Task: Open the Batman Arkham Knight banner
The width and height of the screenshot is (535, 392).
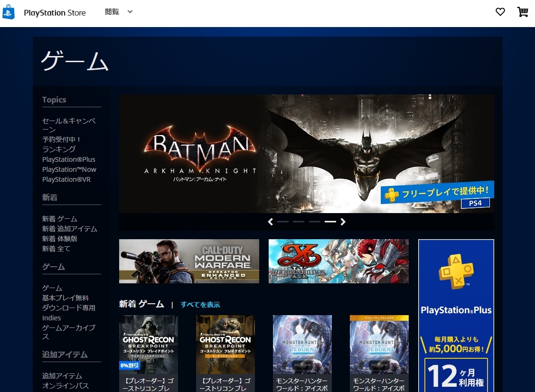Action: (306, 154)
